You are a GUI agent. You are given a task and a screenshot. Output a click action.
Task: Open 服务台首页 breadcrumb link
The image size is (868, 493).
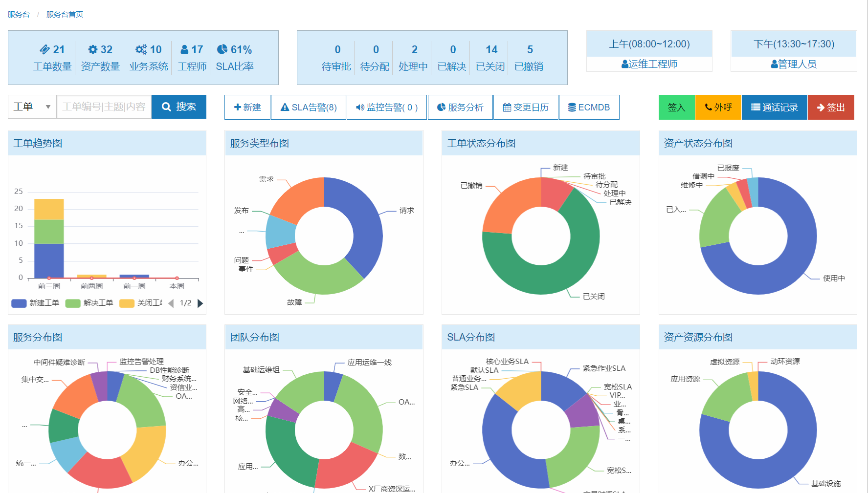pos(65,15)
